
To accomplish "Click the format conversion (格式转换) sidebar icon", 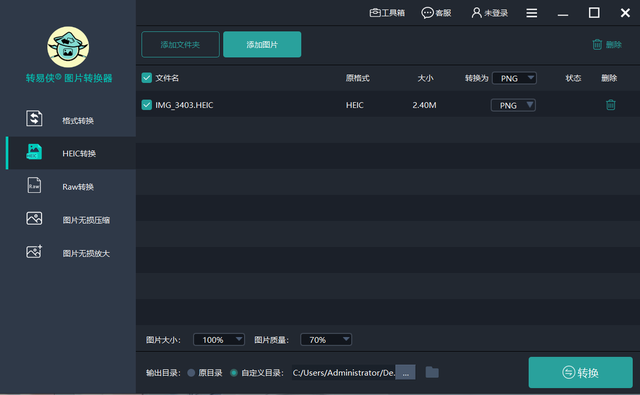I will [34, 118].
